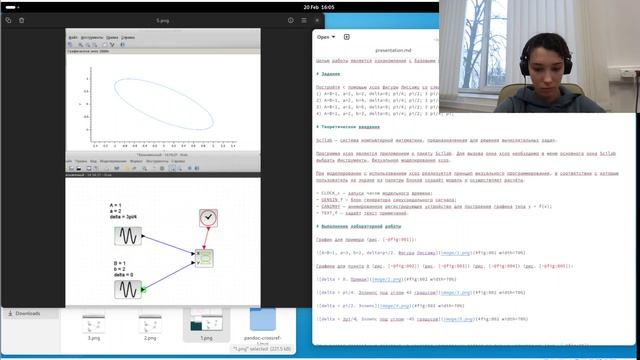This screenshot has height=360, width=640.
Task: Click the image/2.png link in editor
Action: click(x=386, y=279)
